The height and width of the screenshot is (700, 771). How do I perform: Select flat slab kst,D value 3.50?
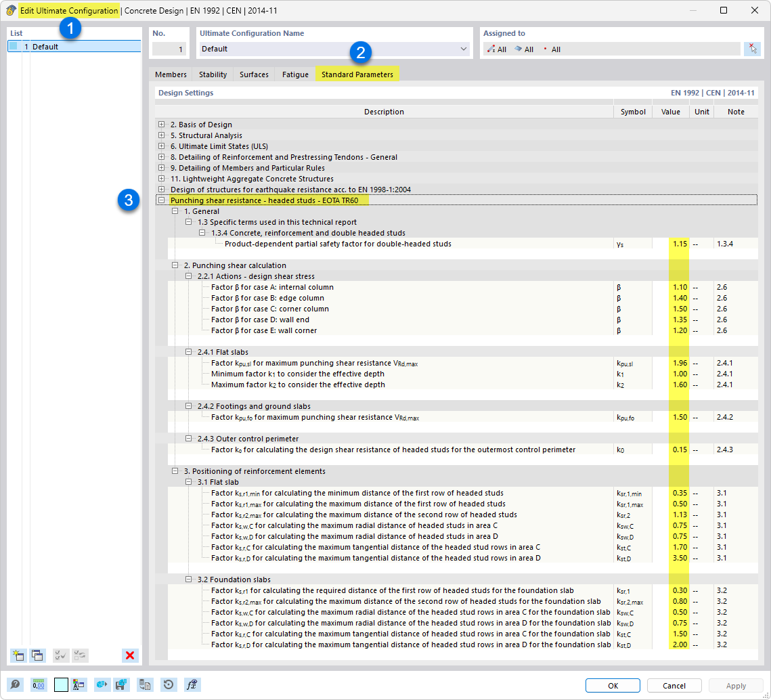click(679, 557)
